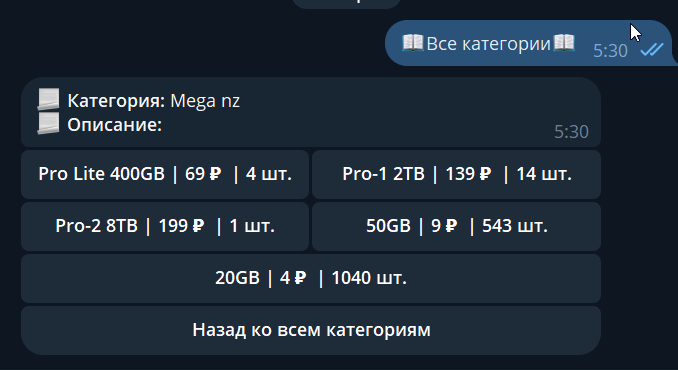Click the Mega nz category name text

point(205,101)
